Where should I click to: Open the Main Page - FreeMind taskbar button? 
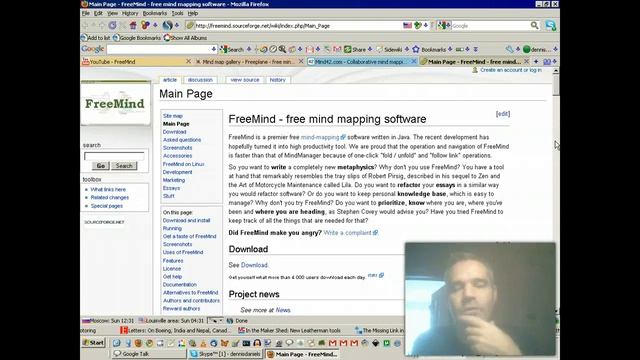(302, 354)
